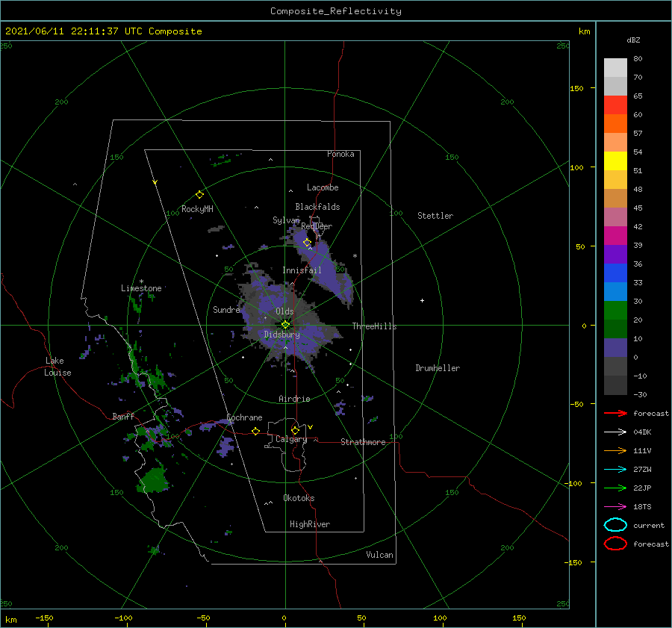
Task: Click the Ponoka city label
Action: click(x=340, y=154)
